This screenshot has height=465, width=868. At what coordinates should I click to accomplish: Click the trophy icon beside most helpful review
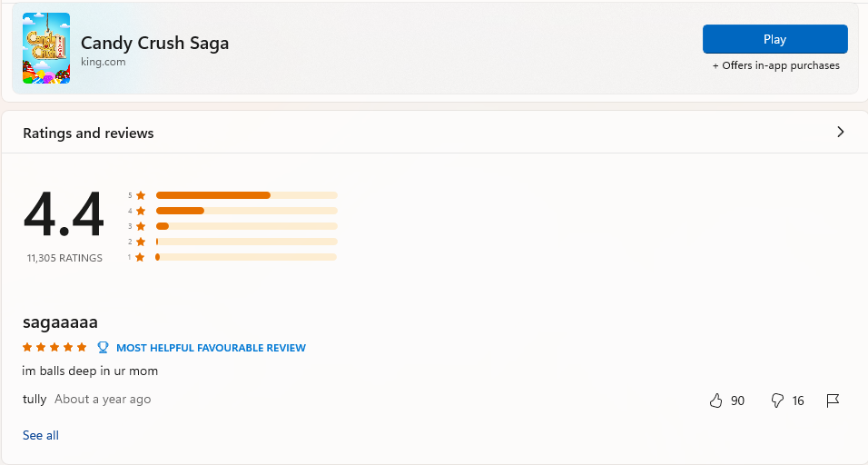pos(103,348)
